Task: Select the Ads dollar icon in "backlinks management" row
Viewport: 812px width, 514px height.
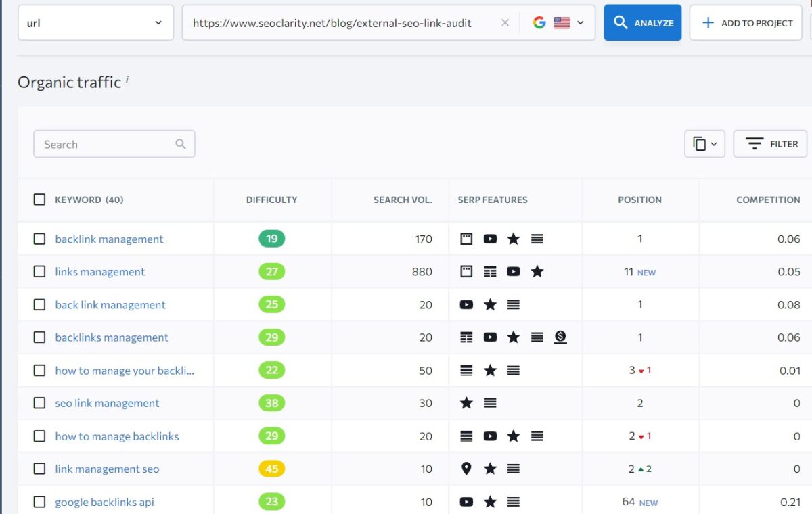Action: click(561, 337)
